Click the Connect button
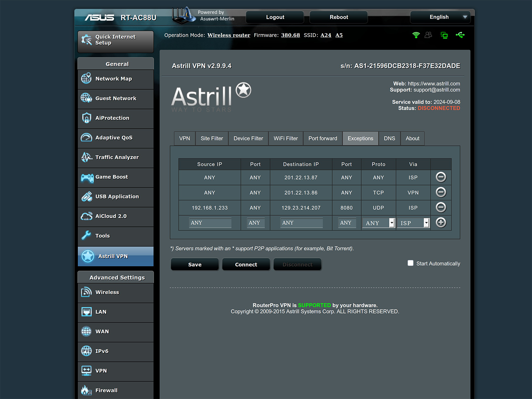This screenshot has width=532, height=399. pos(246,264)
